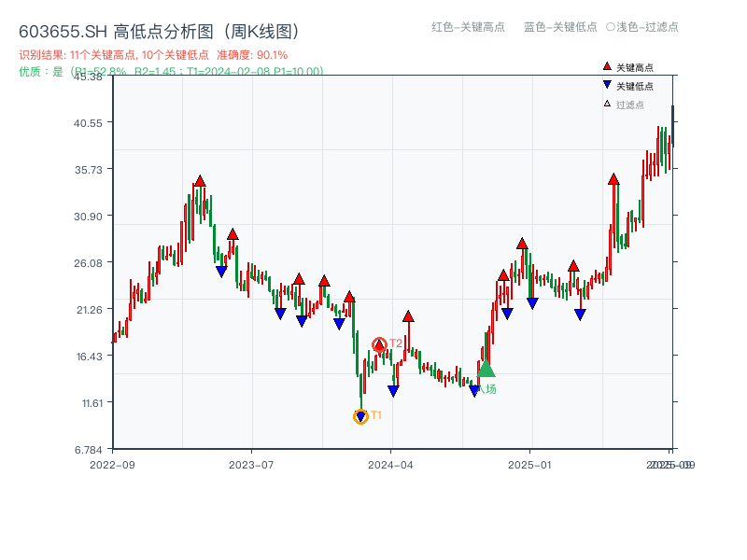Select the red-circled T2 marker
Screen dimensions: 747x560
point(379,343)
